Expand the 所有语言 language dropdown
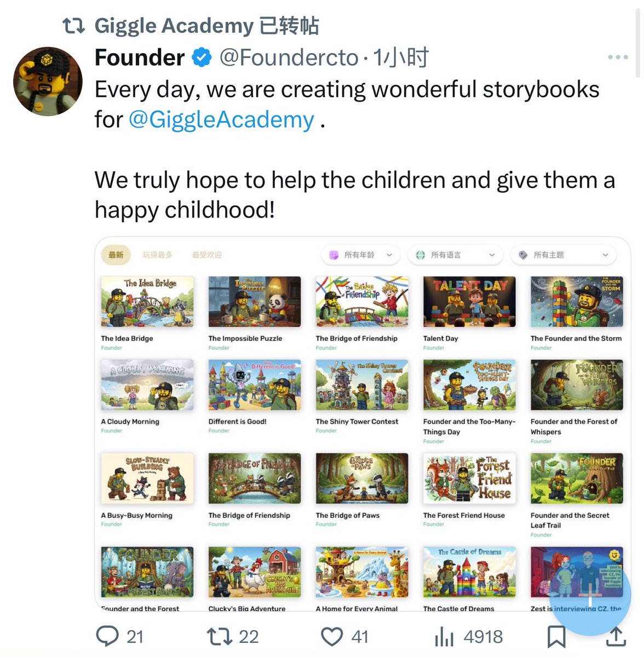644x657 pixels. [455, 255]
